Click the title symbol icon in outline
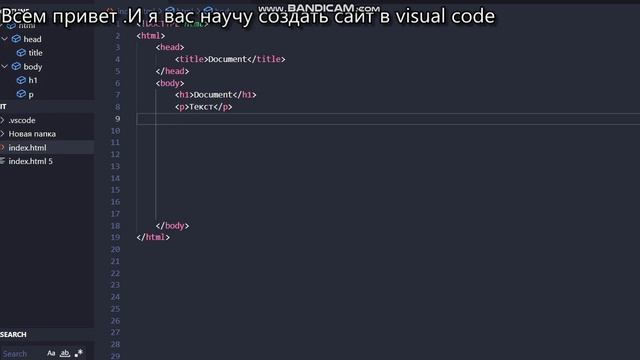The width and height of the screenshot is (640, 360). [21, 53]
